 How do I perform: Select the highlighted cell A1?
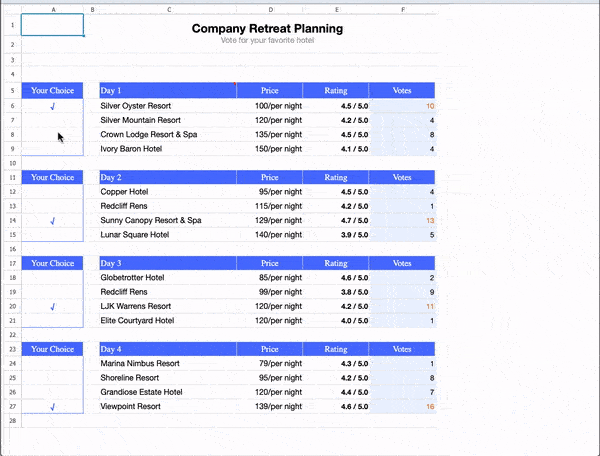52,25
